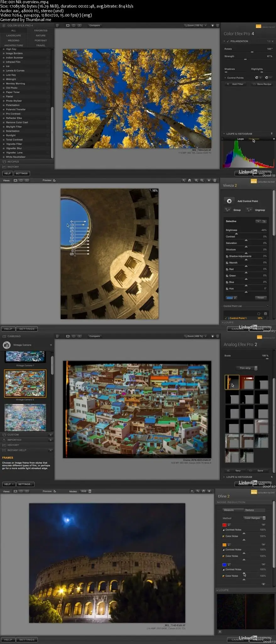Image resolution: width=276 pixels, height=644 pixels.
Task: Click the red color range swatch in Dfine
Action: [x=225, y=525]
